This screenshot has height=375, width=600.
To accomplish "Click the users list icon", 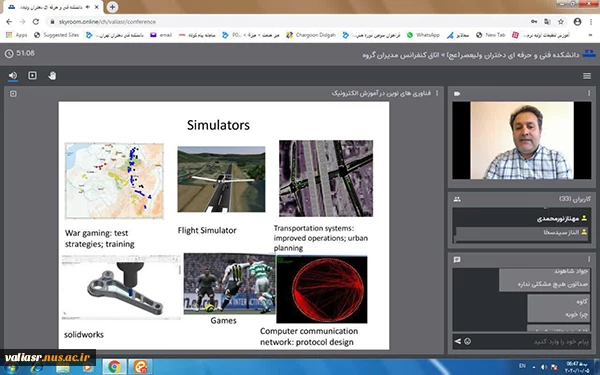I will coord(457,199).
